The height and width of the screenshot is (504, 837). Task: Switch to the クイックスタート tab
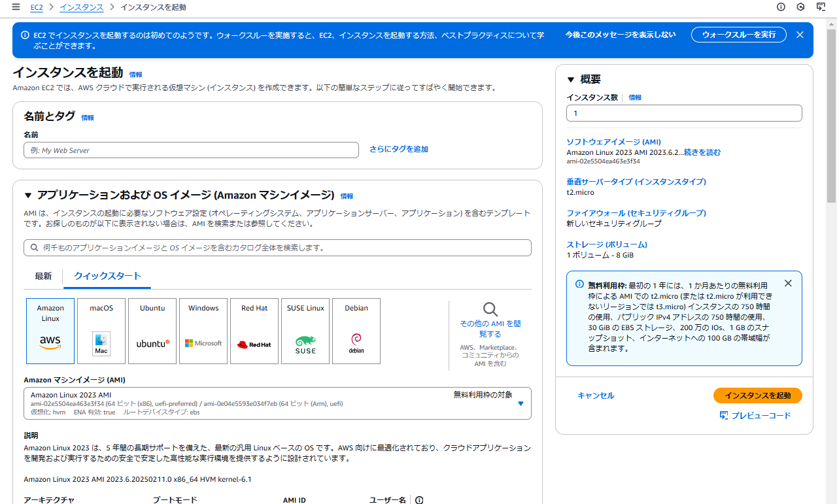pyautogui.click(x=108, y=276)
